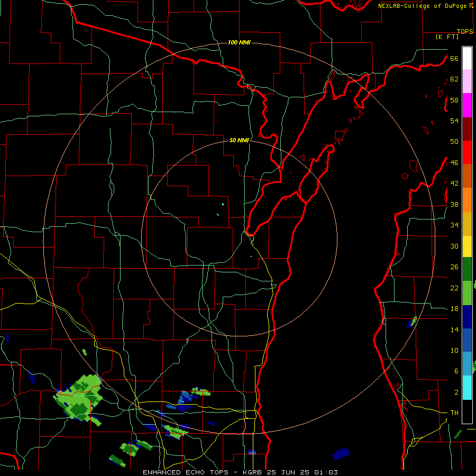Select the light pink legend swatch
Image resolution: width=476 pixels, height=476 pixels.
(467, 81)
